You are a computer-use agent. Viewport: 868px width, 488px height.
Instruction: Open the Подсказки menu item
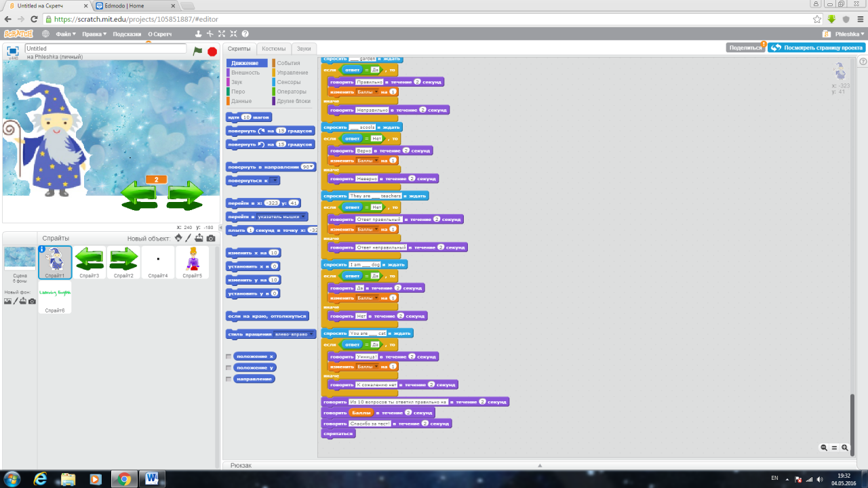pyautogui.click(x=127, y=34)
